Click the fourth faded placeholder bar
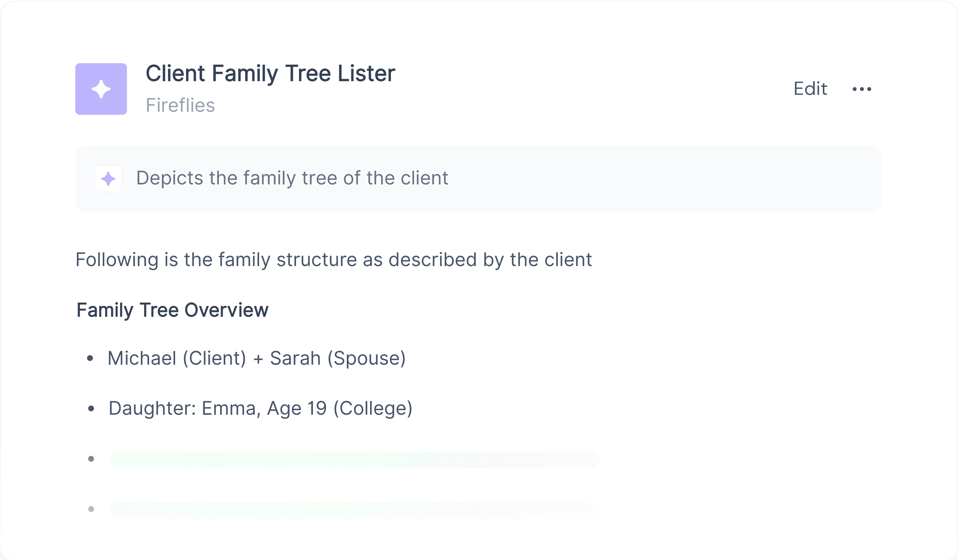 pyautogui.click(x=354, y=510)
